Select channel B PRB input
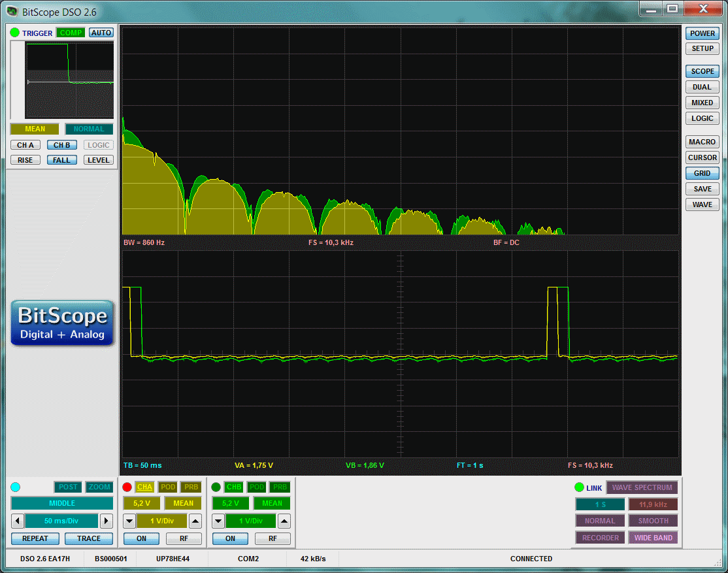The width and height of the screenshot is (728, 573). [280, 487]
